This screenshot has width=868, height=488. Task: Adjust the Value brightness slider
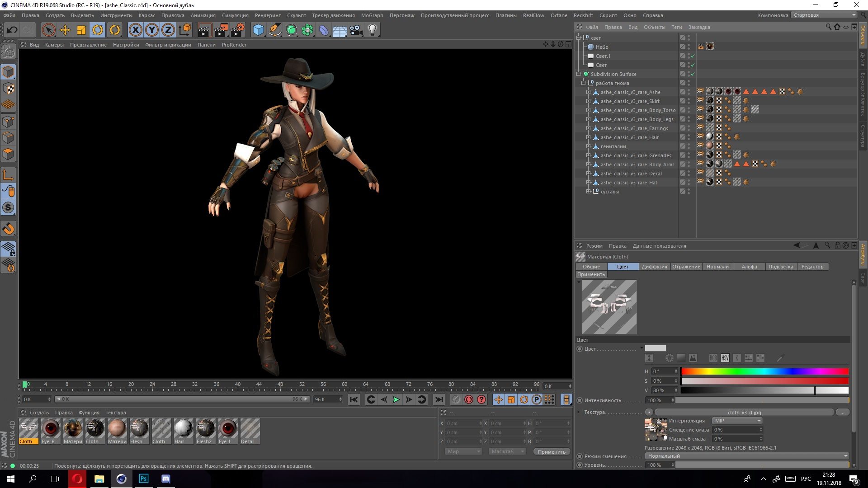pos(764,390)
